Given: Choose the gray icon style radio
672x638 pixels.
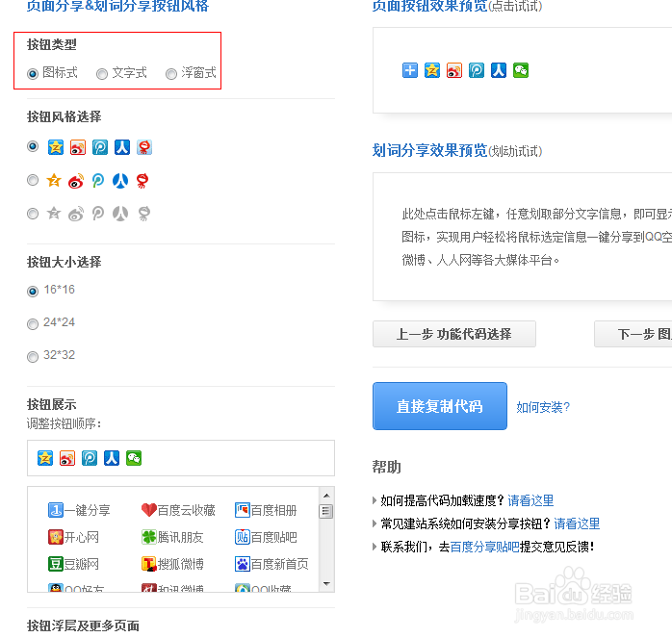Looking at the screenshot, I should 33,214.
